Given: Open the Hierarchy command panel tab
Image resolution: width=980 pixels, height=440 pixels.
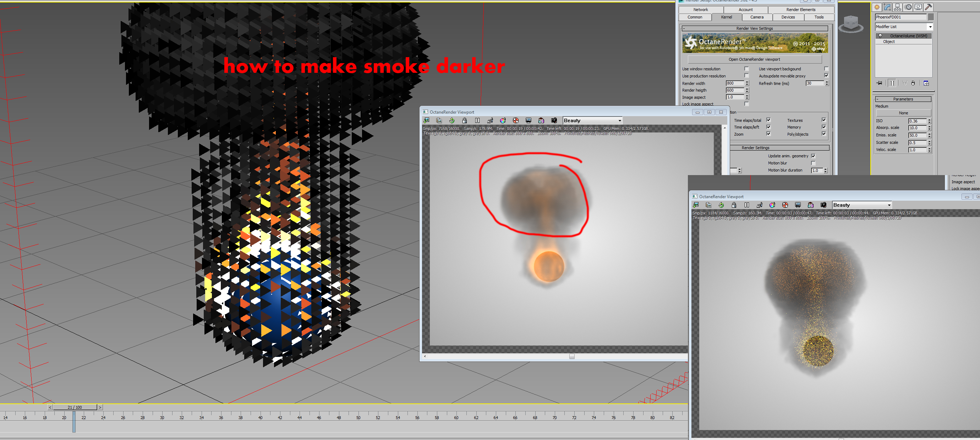Looking at the screenshot, I should coord(897,7).
